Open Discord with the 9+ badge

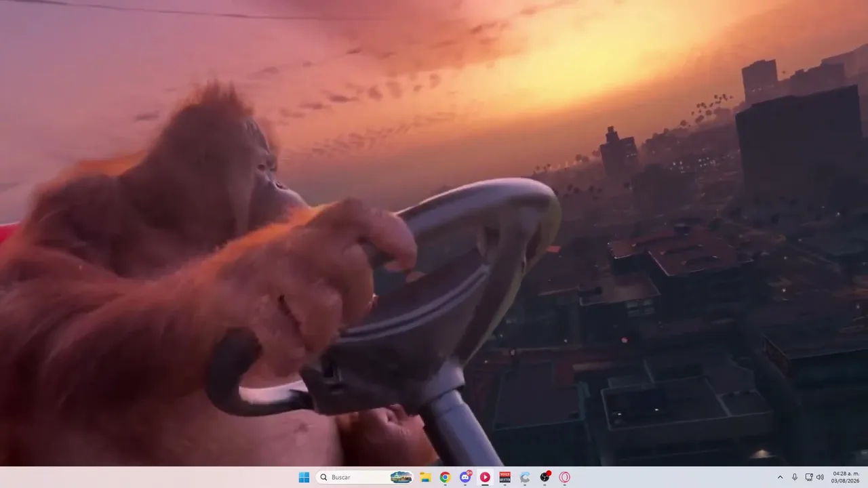(465, 477)
